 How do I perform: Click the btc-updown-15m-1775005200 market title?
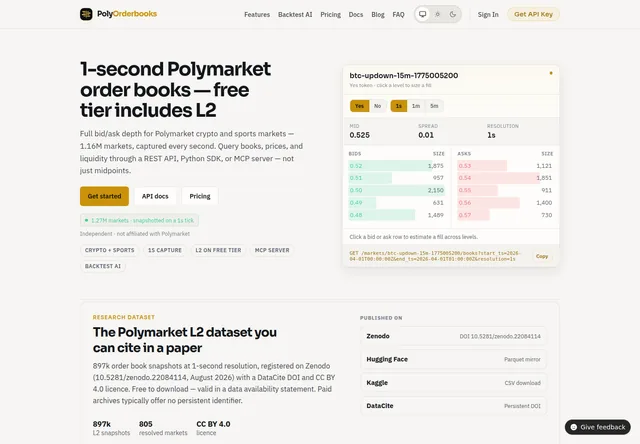(x=404, y=75)
